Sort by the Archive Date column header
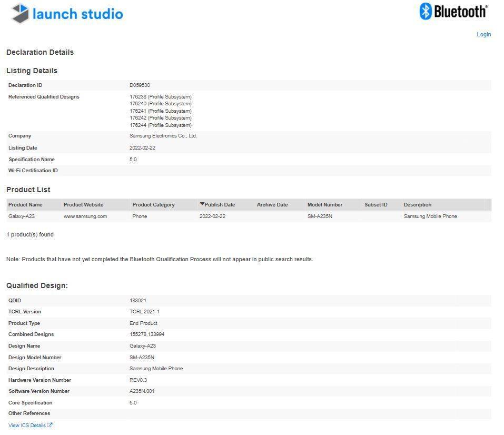The image size is (504, 435). click(x=272, y=205)
